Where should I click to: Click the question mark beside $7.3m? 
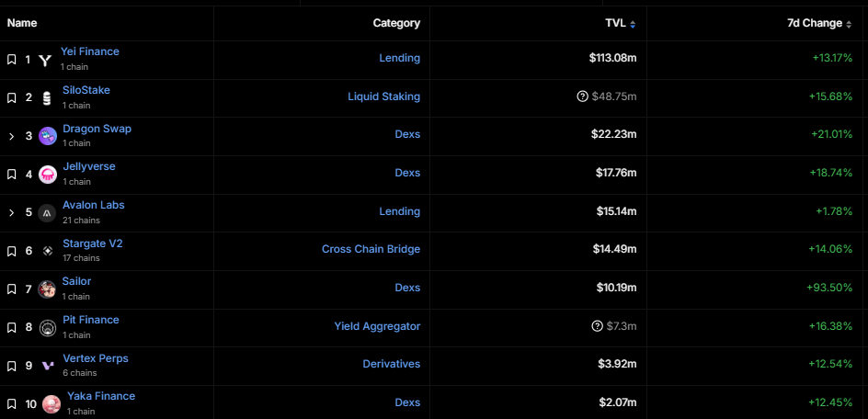(597, 326)
